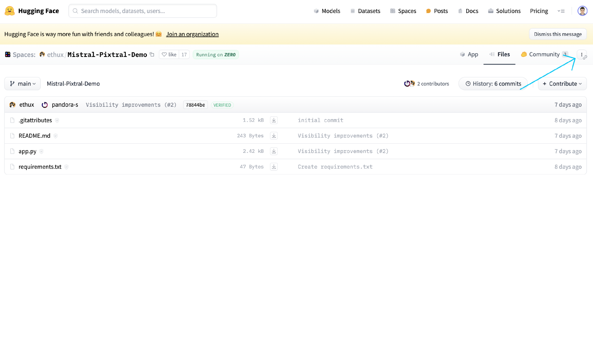This screenshot has width=593, height=364.
Task: Like the space with heart button
Action: pos(169,55)
